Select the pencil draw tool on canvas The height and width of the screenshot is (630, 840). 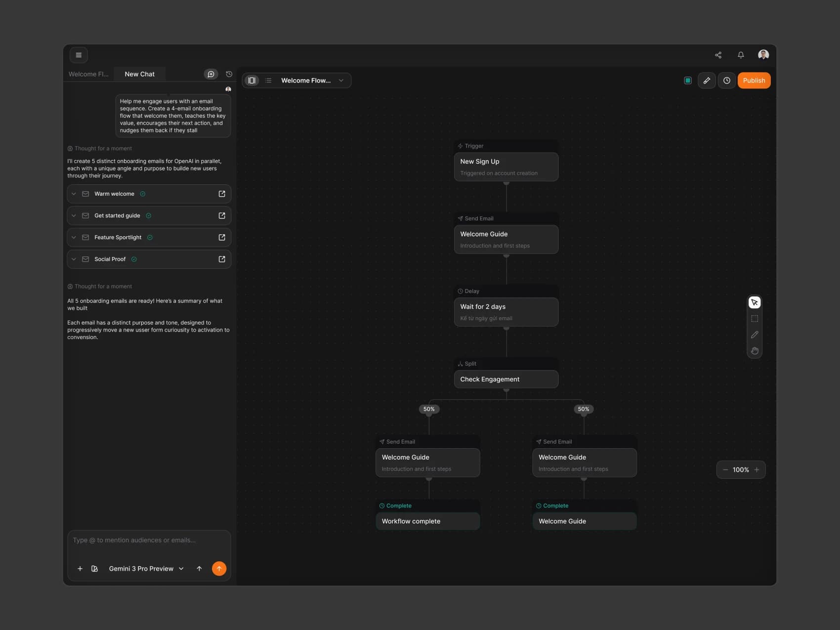tap(754, 335)
